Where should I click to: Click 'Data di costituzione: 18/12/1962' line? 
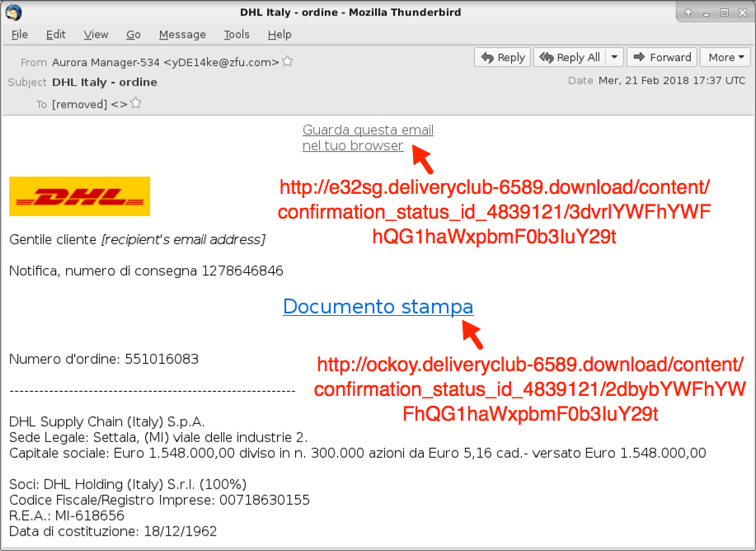point(113,531)
